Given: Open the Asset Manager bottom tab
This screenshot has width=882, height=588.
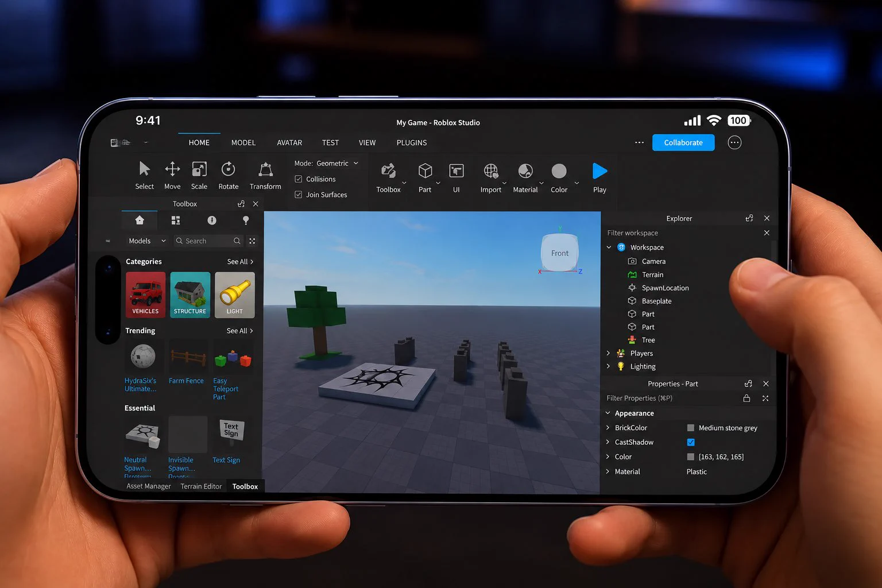Looking at the screenshot, I should [x=149, y=486].
